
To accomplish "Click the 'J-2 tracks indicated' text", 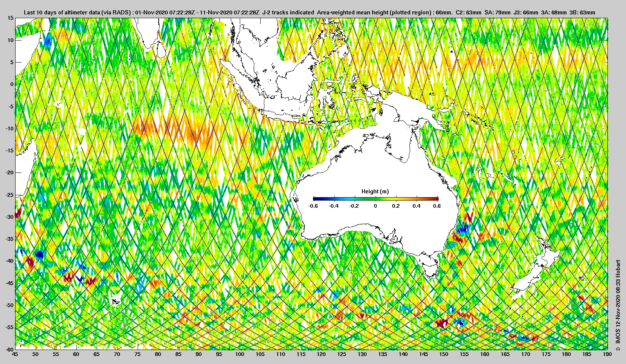I will coord(288,13).
